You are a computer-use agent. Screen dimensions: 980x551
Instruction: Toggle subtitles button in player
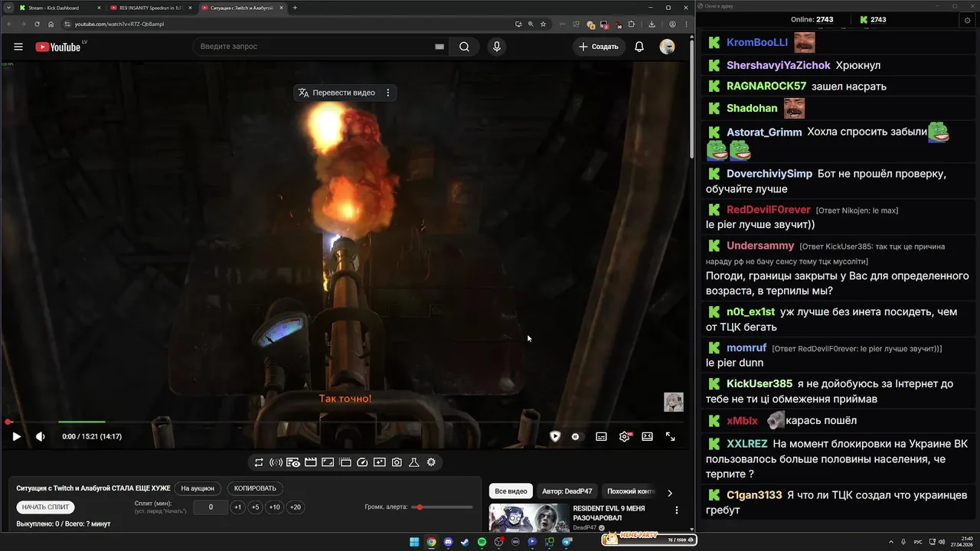point(601,436)
